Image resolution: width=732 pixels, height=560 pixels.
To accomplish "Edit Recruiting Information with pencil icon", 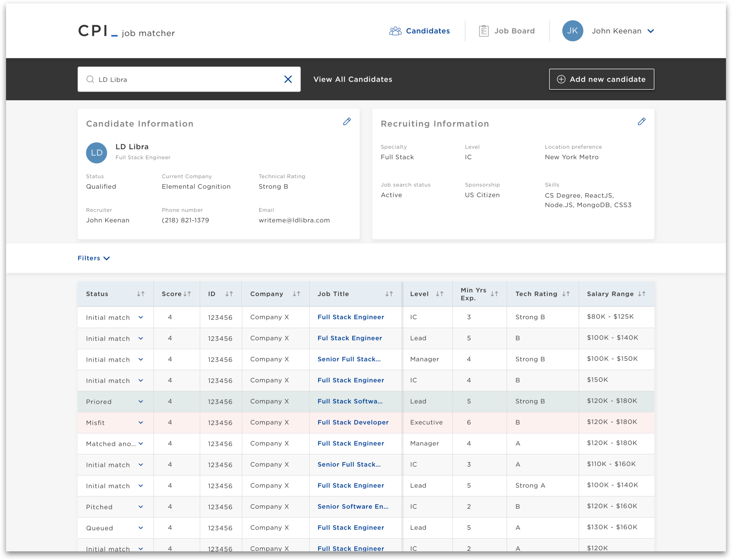I will pos(641,122).
